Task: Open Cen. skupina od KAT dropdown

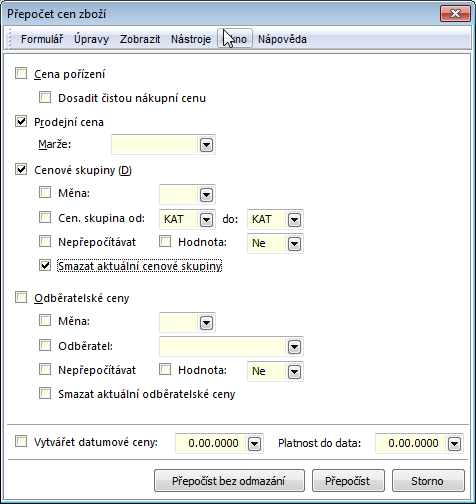Action: (206, 220)
